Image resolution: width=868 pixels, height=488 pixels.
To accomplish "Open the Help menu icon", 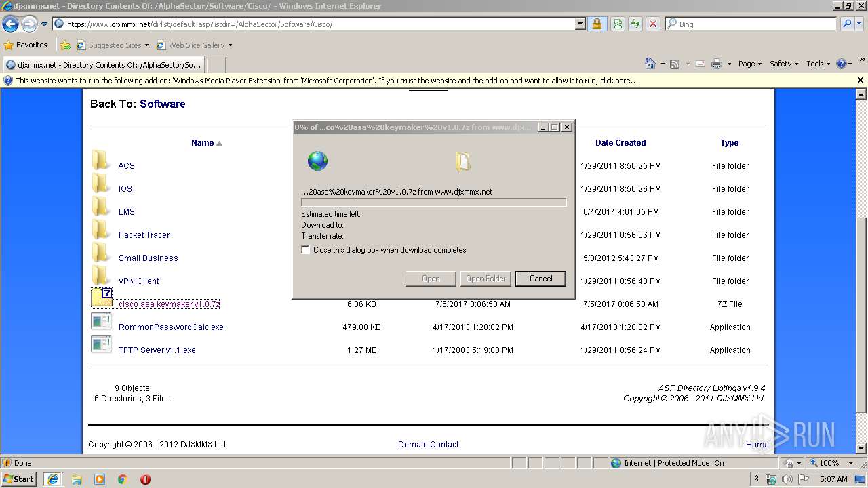I will point(844,64).
